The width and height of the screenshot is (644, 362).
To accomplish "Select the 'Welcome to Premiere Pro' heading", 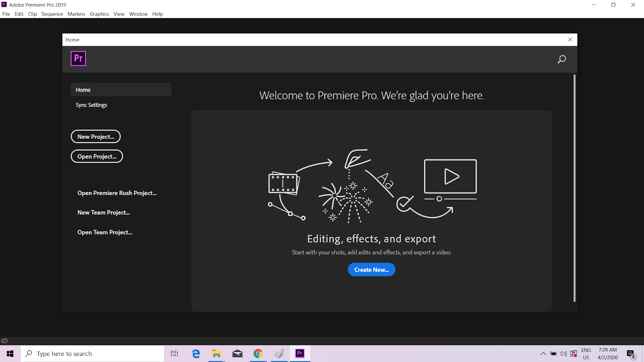I will [x=372, y=95].
